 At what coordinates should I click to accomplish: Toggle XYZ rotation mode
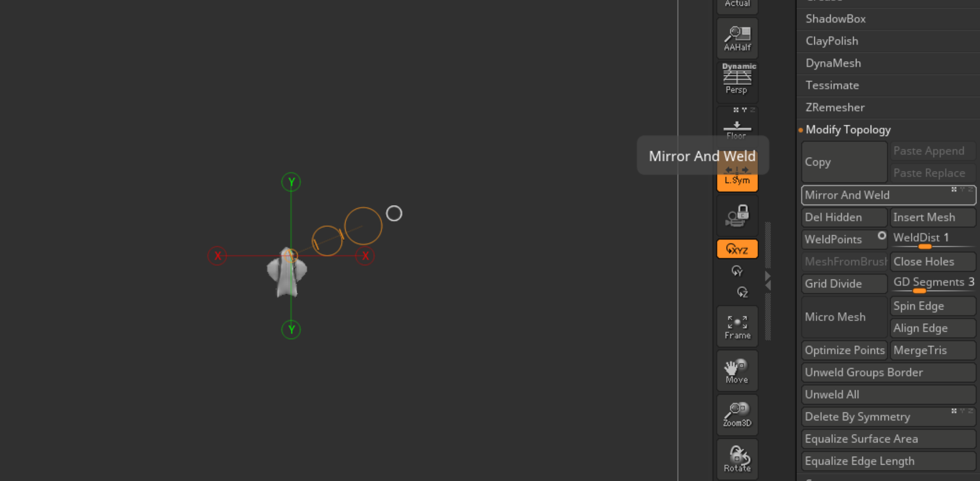pyautogui.click(x=737, y=249)
